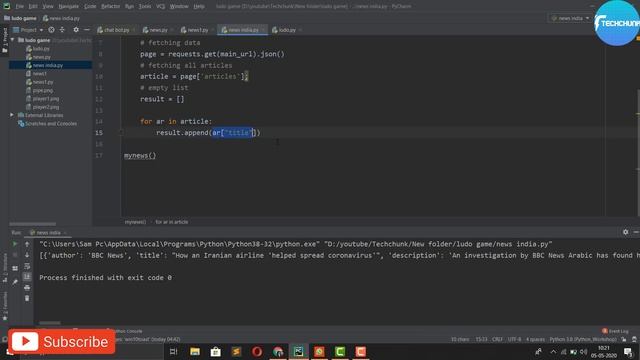The width and height of the screenshot is (640, 360).
Task: Click code line 15 result.append text
Action: (208, 133)
